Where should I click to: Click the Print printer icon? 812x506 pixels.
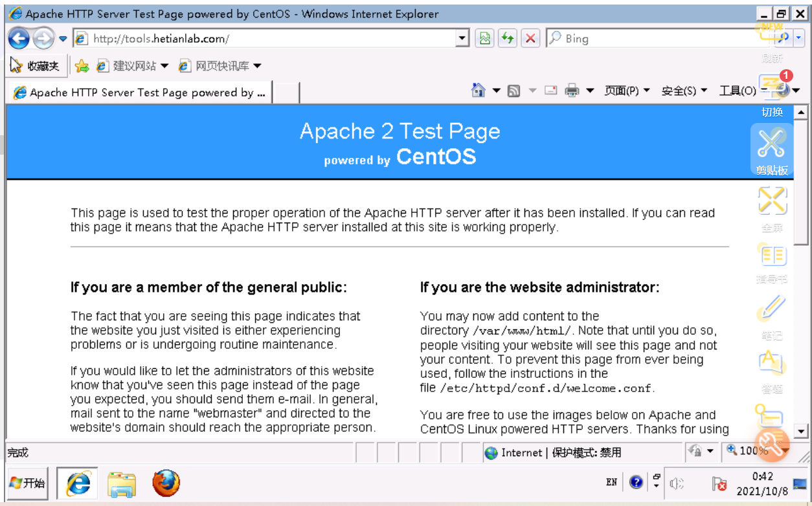click(572, 91)
